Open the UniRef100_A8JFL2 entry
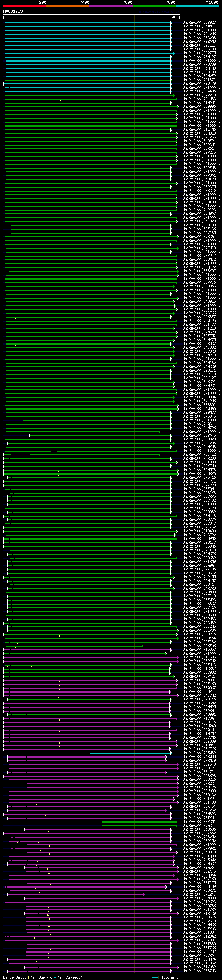 coord(199,455)
